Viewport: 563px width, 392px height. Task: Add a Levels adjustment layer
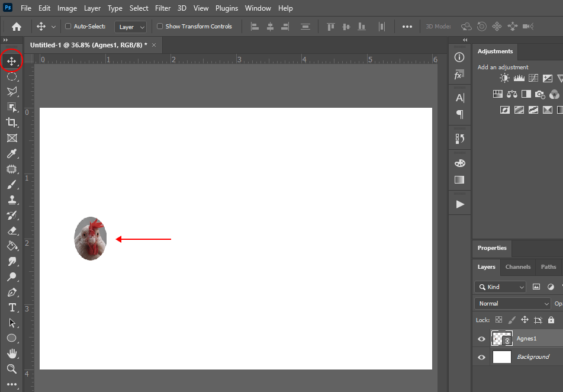[519, 78]
